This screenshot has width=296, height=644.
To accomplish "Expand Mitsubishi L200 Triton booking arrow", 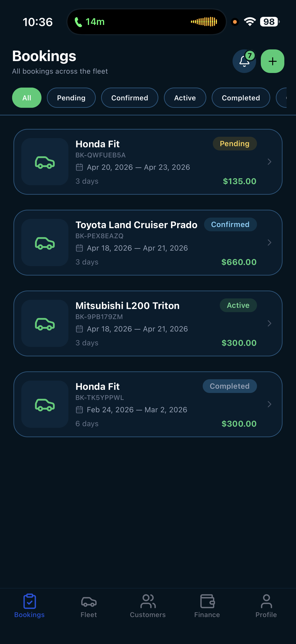I will click(269, 323).
